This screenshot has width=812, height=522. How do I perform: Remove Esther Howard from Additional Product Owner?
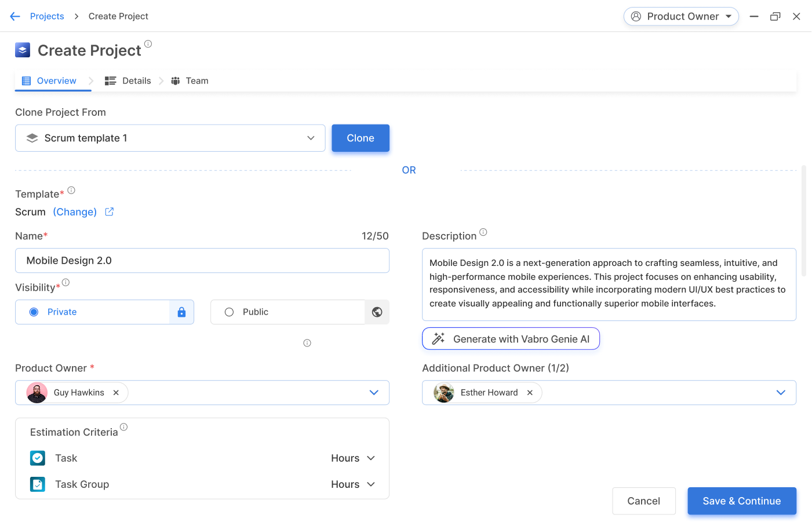[530, 393]
